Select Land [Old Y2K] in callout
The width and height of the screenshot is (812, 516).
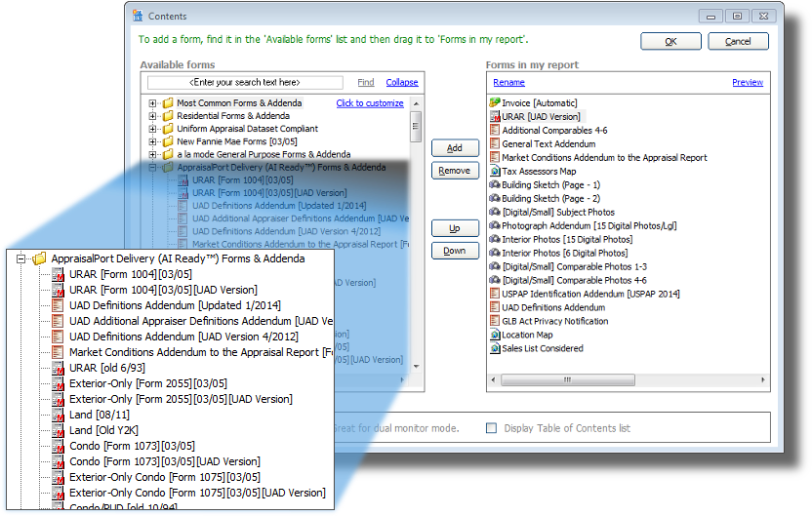[x=103, y=430]
